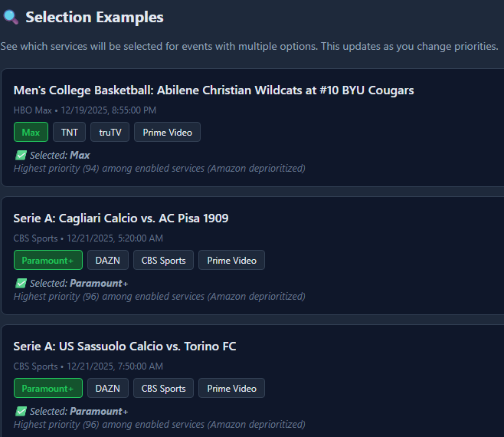The width and height of the screenshot is (504, 437).
Task: Click the green checkmark icon for Max selection
Action: (21, 155)
